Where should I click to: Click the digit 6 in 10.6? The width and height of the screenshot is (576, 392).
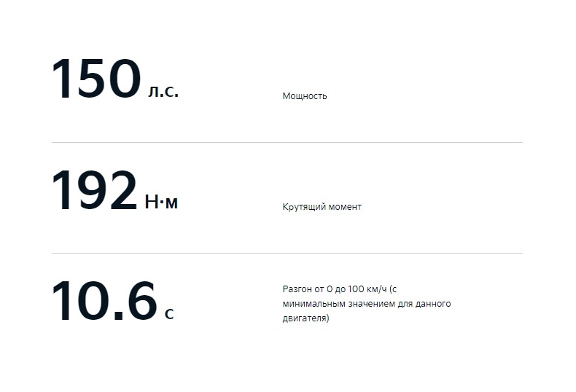[x=142, y=301]
